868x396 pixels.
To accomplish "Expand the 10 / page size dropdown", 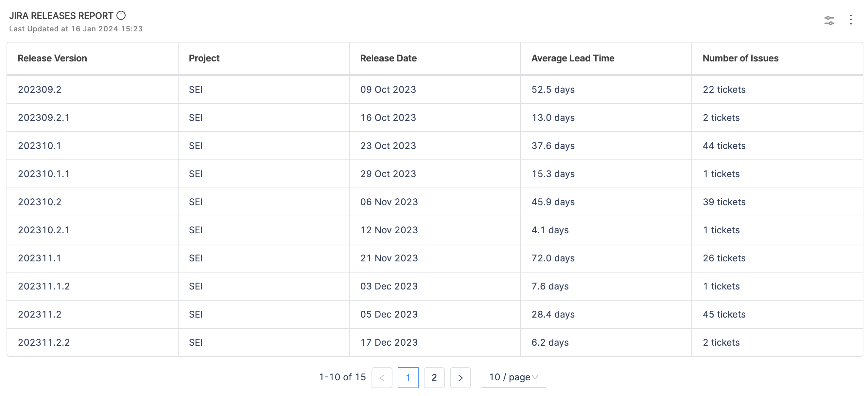I will tap(513, 377).
